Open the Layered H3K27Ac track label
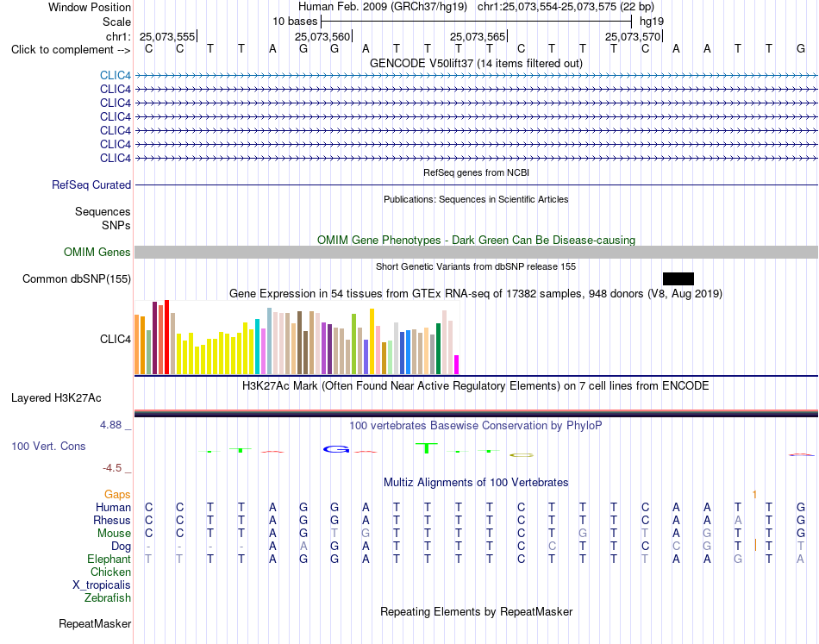The height and width of the screenshot is (644, 819). (x=56, y=398)
